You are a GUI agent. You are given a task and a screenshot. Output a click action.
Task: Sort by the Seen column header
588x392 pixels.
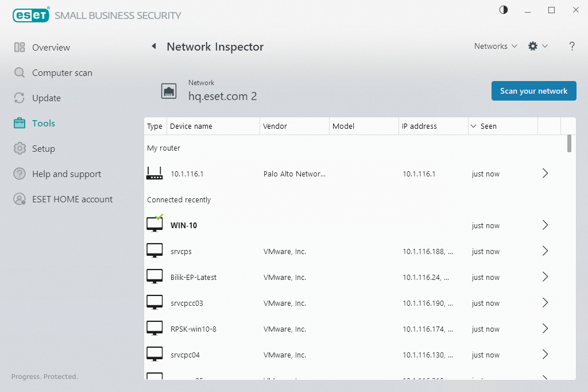pyautogui.click(x=488, y=126)
